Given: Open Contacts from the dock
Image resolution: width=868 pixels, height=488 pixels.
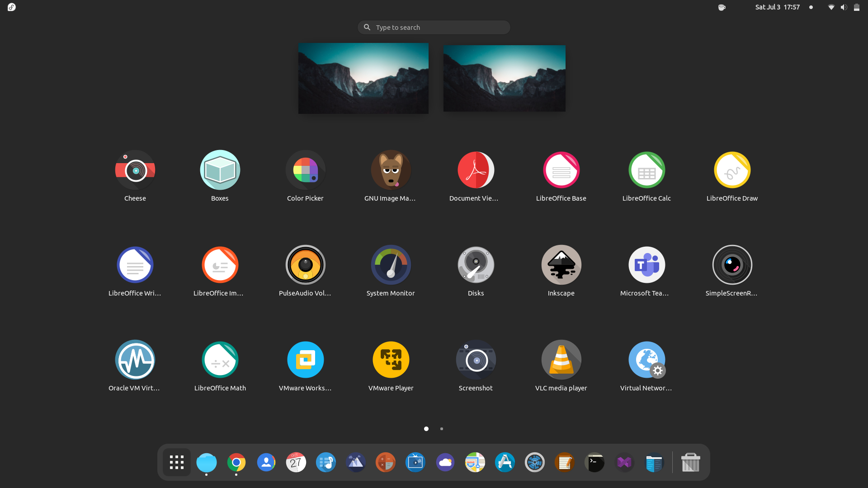Looking at the screenshot, I should [x=266, y=462].
